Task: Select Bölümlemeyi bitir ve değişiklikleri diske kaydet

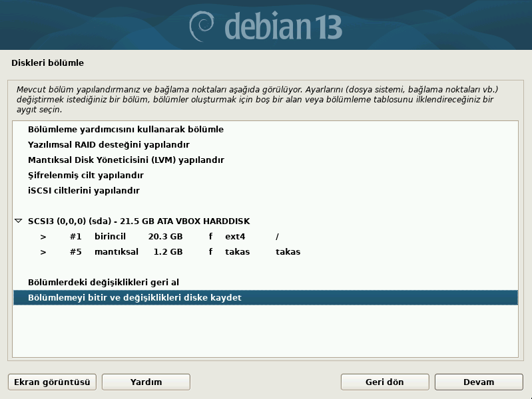Action: tap(265, 298)
